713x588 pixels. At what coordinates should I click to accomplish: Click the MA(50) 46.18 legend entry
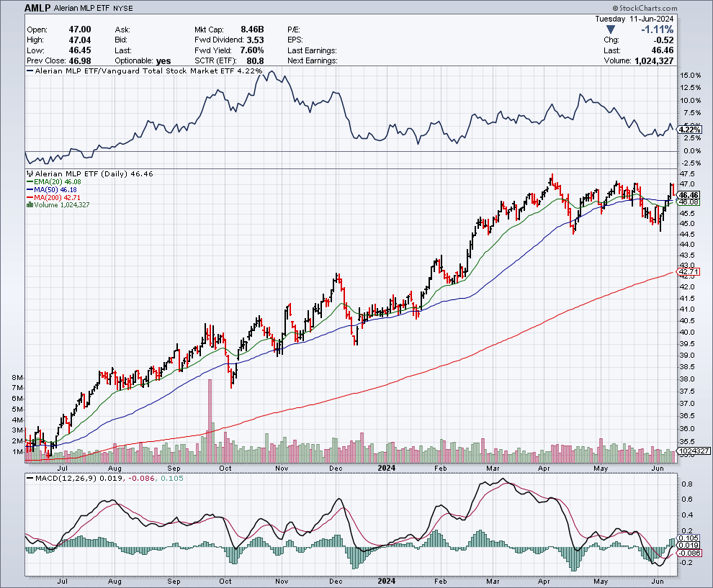[52, 189]
